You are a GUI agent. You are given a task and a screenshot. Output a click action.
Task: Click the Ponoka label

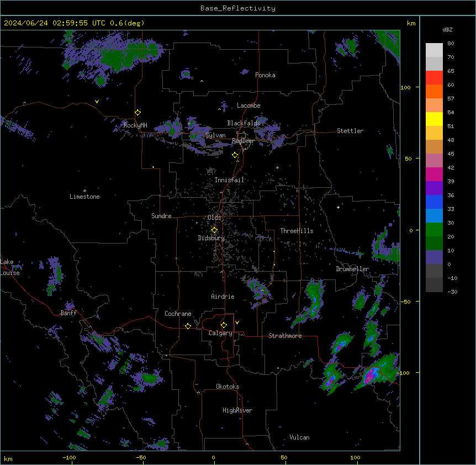click(x=265, y=75)
